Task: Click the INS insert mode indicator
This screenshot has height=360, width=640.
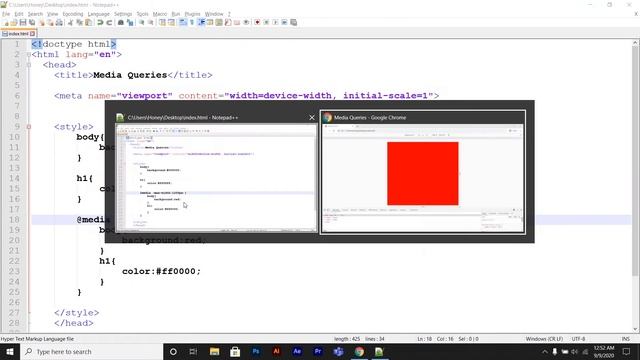Action: (x=625, y=339)
